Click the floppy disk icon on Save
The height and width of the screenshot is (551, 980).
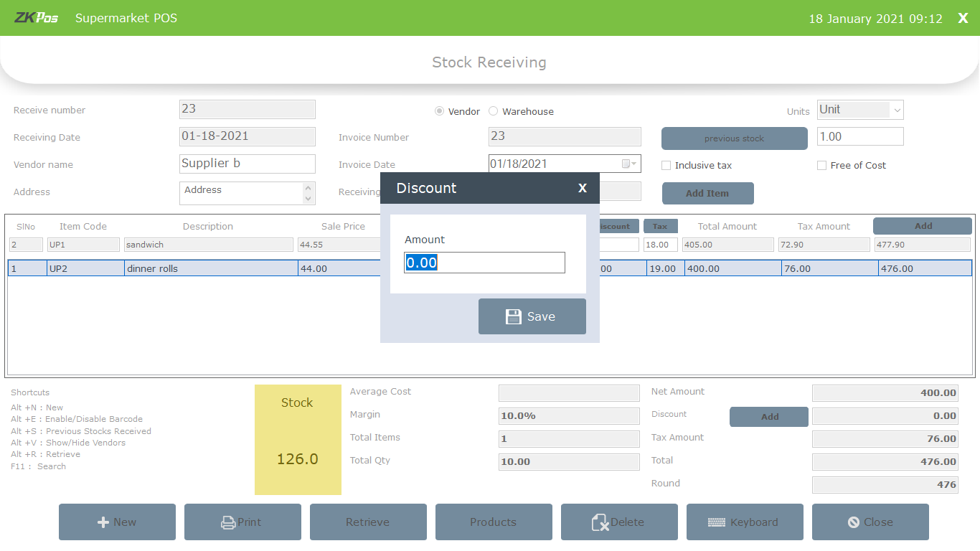[x=514, y=316]
